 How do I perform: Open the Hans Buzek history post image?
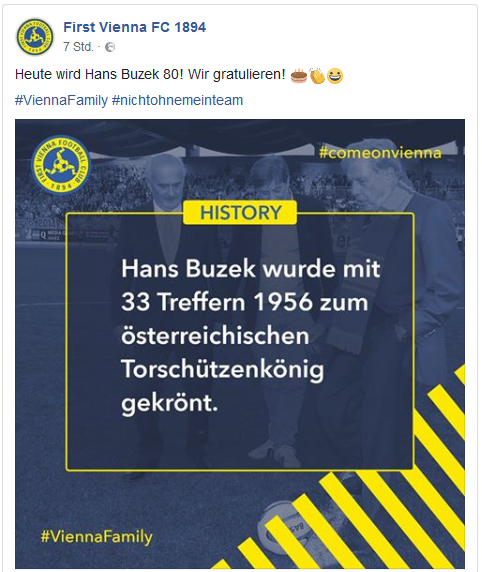[240, 344]
